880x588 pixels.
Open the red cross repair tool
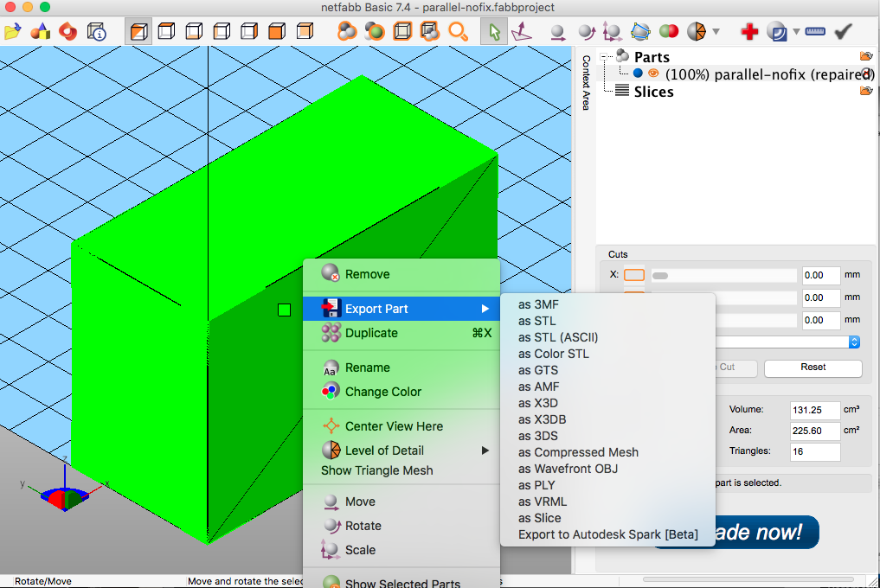[x=749, y=31]
